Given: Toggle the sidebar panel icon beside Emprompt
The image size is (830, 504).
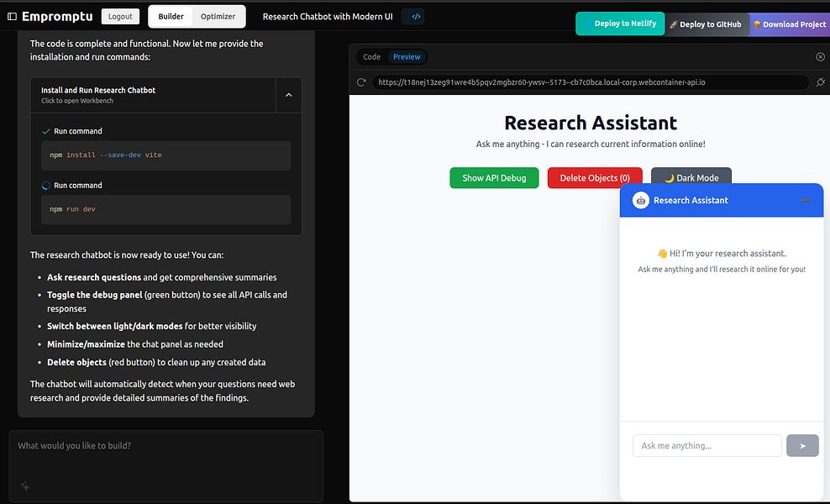Looking at the screenshot, I should pyautogui.click(x=12, y=17).
